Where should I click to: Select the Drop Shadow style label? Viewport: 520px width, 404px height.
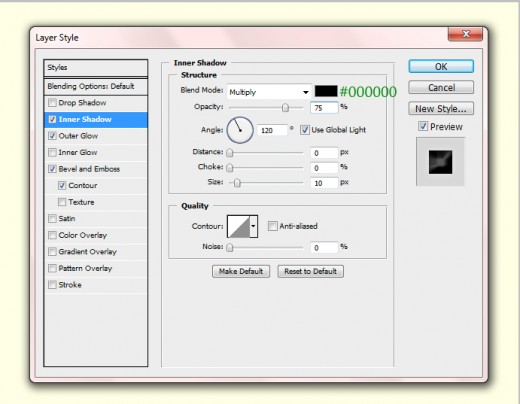(x=82, y=103)
